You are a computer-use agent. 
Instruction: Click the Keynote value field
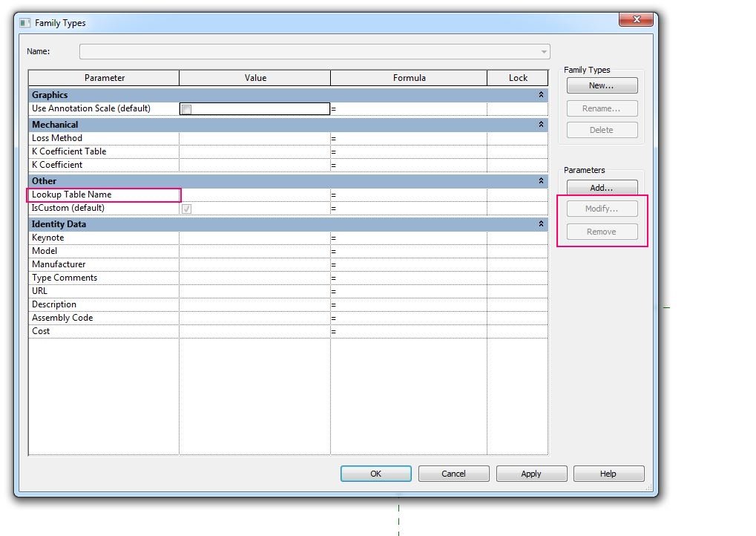pyautogui.click(x=255, y=237)
